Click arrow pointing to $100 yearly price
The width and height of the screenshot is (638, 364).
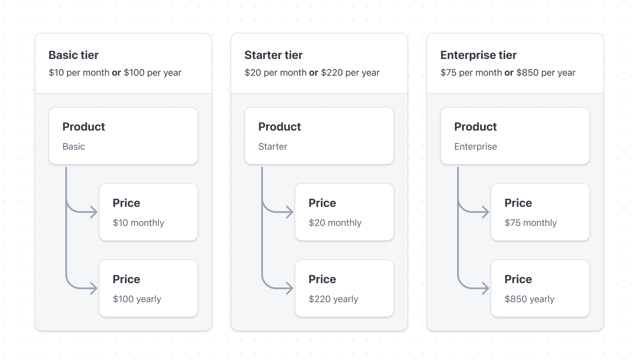point(93,288)
